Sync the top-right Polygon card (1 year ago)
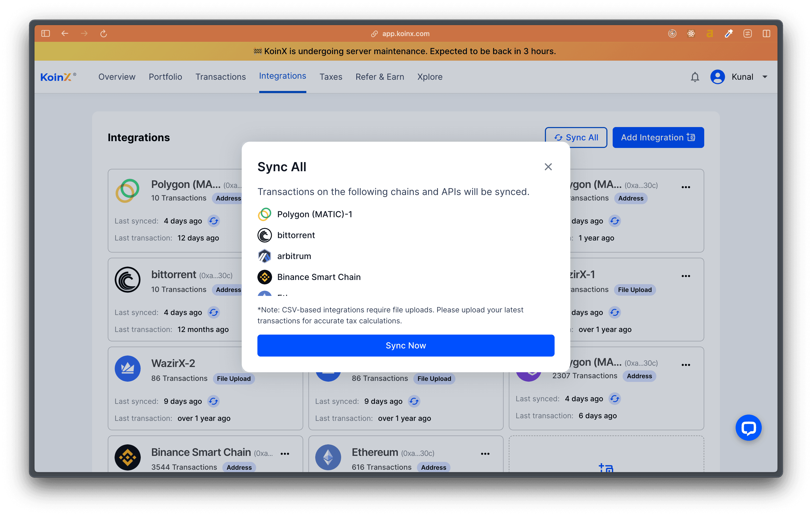Screen dimensions: 812x516 click(614, 221)
